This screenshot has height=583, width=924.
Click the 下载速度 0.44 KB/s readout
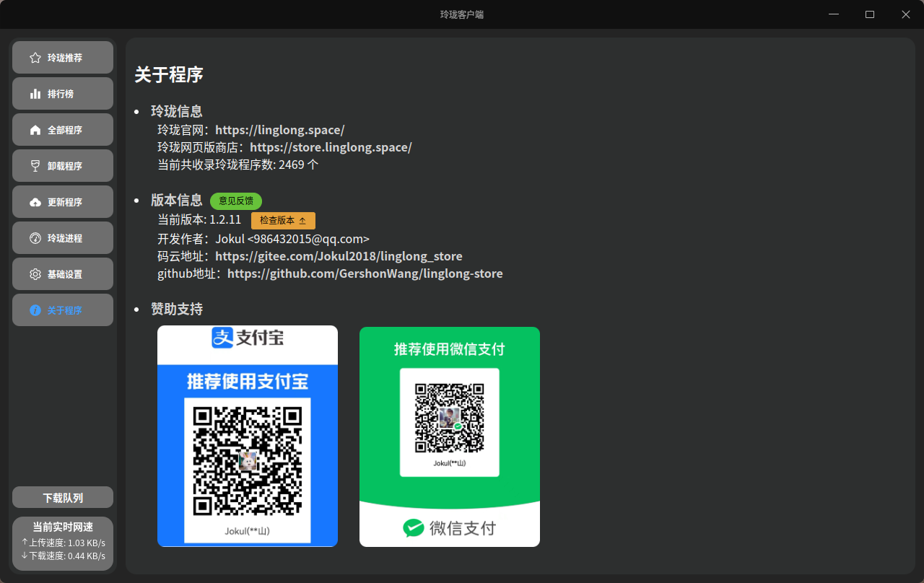[63, 556]
